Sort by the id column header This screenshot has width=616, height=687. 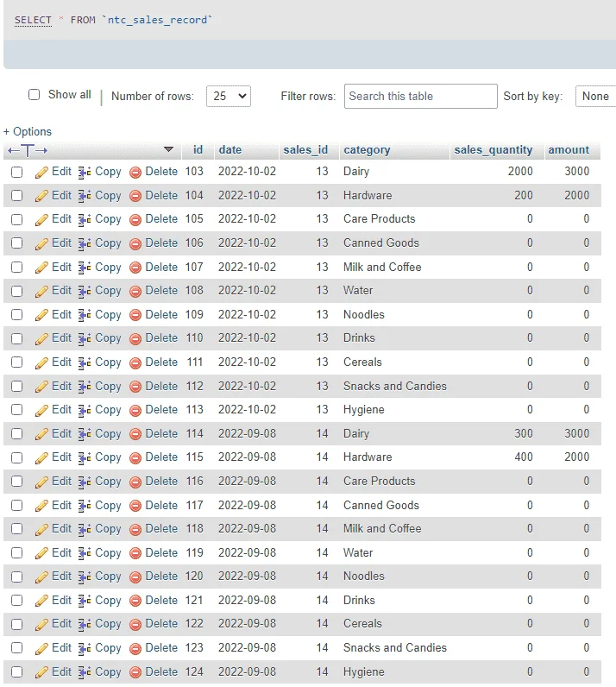(x=198, y=150)
